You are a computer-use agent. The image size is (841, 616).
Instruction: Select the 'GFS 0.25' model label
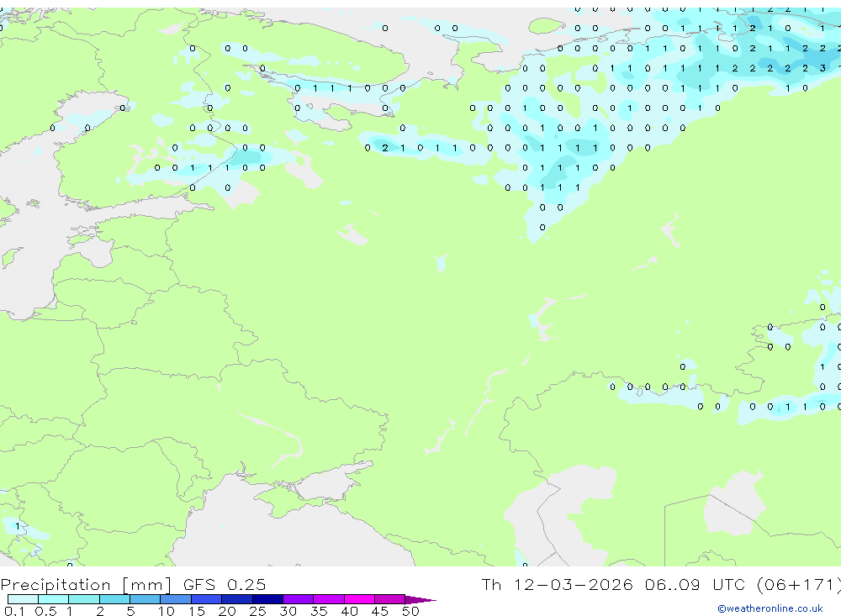point(225,584)
